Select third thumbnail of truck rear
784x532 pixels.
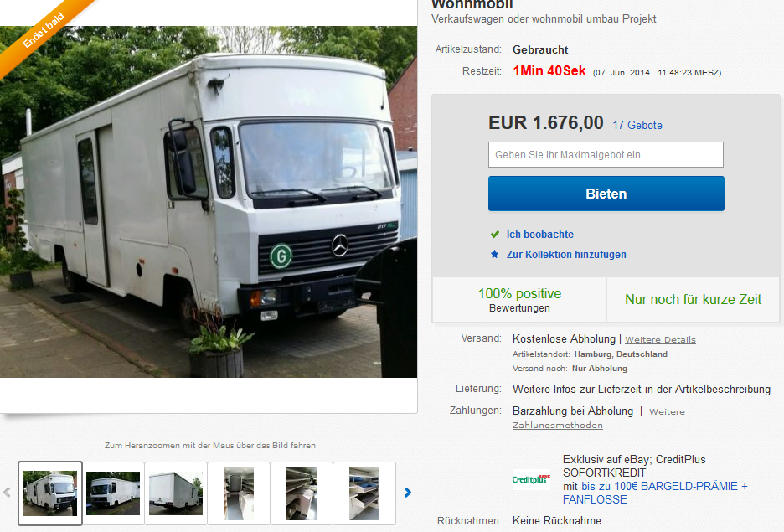pos(176,493)
